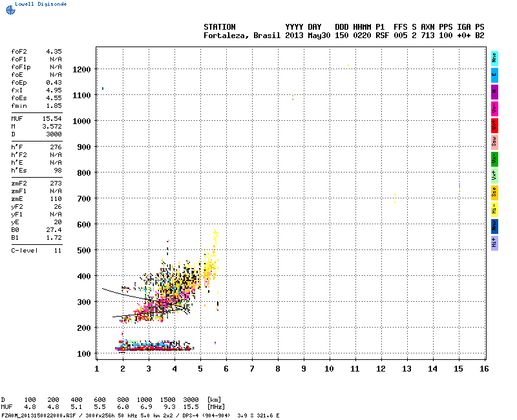Click the blue E legend swatch
This screenshot has height=420, width=517.
(494, 75)
